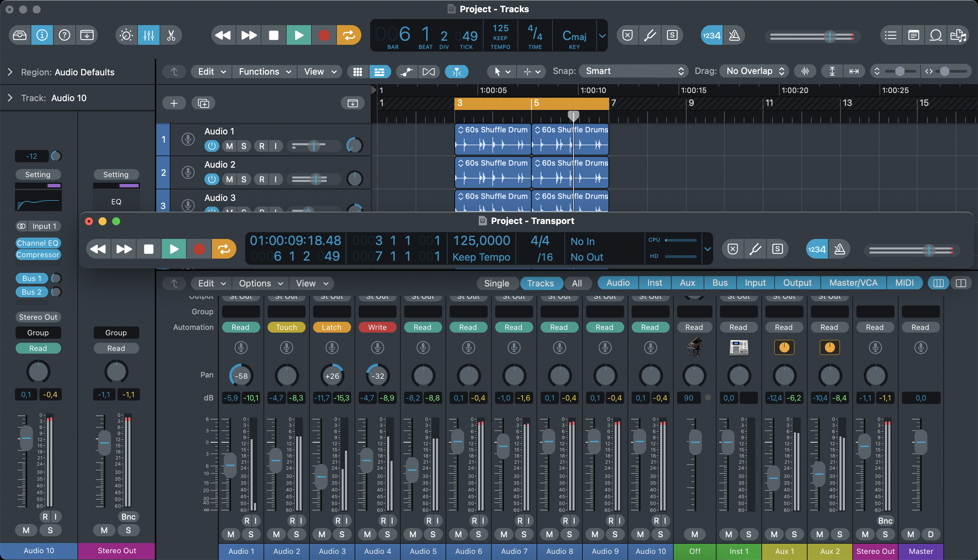Open Quick Help question mark icon

[64, 35]
